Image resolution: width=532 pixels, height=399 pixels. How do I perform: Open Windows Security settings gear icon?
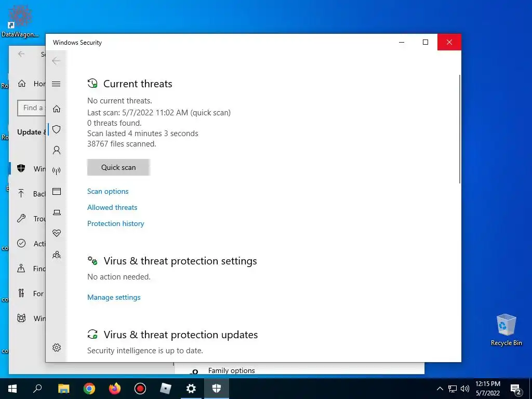click(57, 348)
